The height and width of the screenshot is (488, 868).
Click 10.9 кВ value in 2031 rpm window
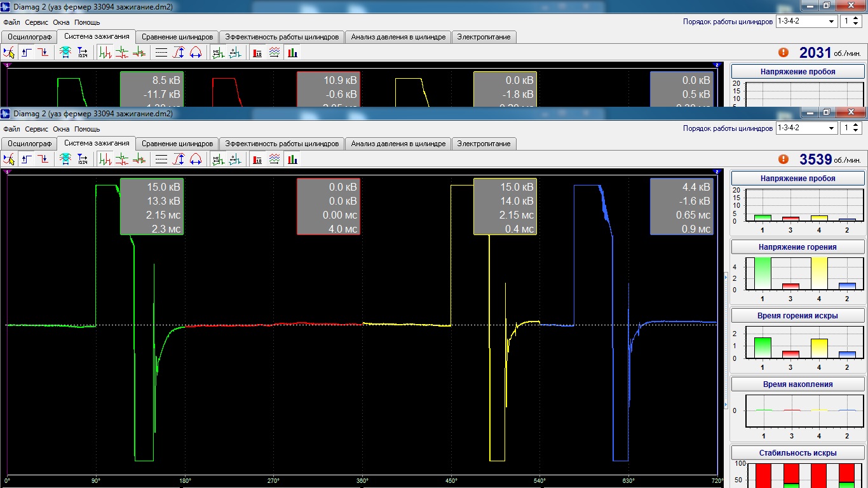click(x=340, y=81)
